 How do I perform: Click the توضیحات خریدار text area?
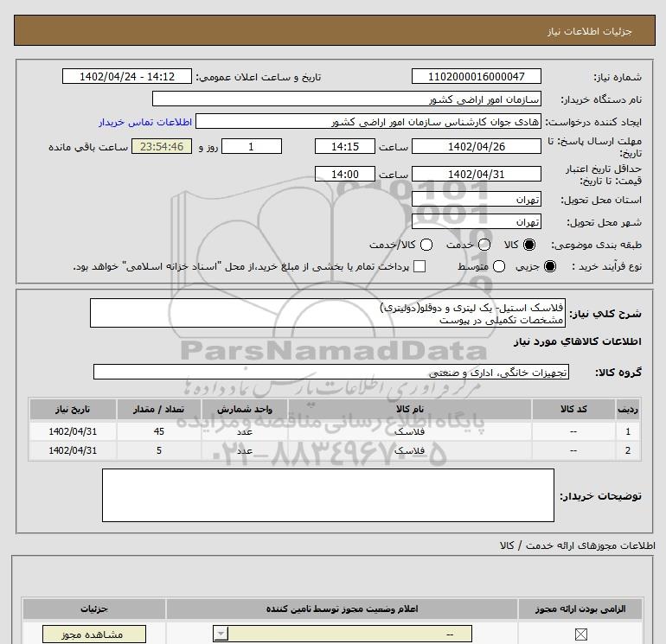click(x=328, y=495)
